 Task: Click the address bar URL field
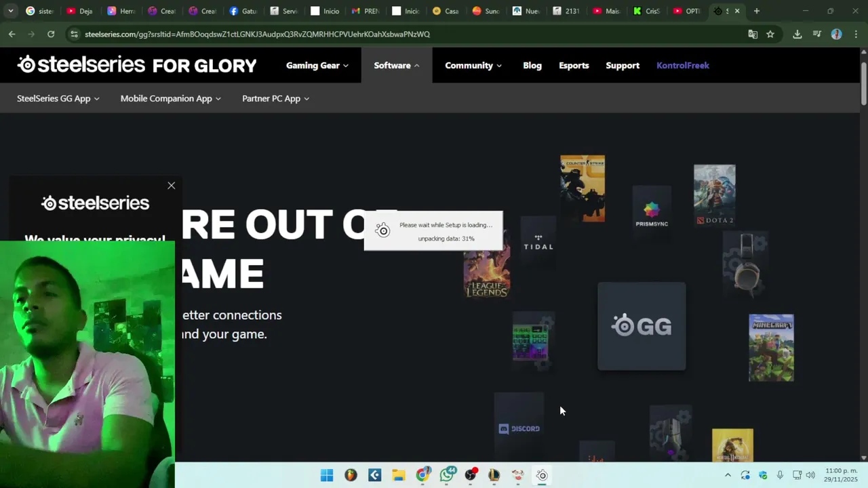click(x=407, y=34)
